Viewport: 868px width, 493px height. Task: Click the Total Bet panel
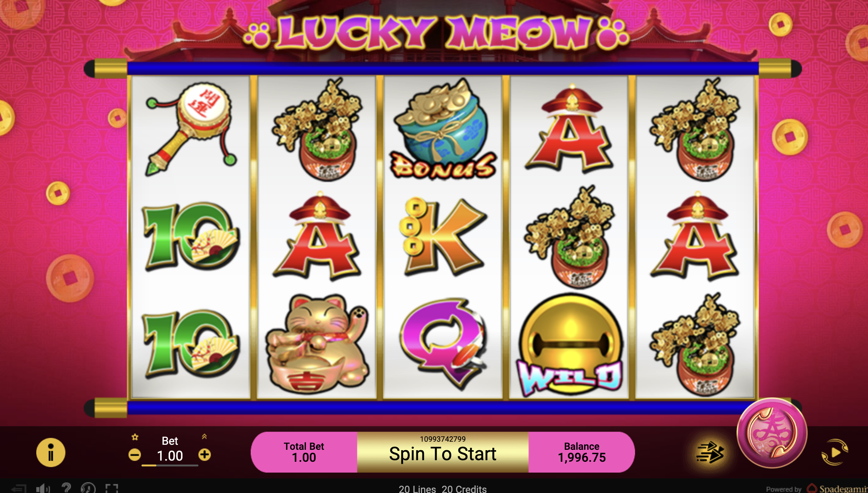click(x=304, y=452)
